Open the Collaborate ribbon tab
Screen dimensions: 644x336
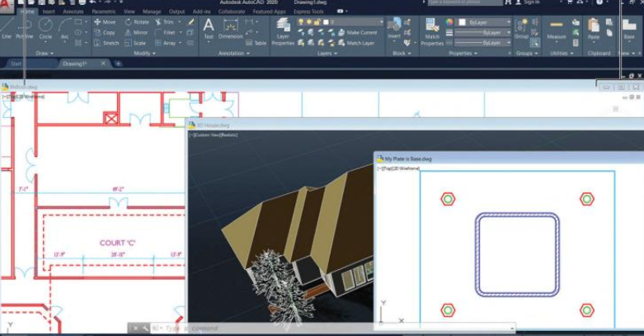pyautogui.click(x=231, y=12)
